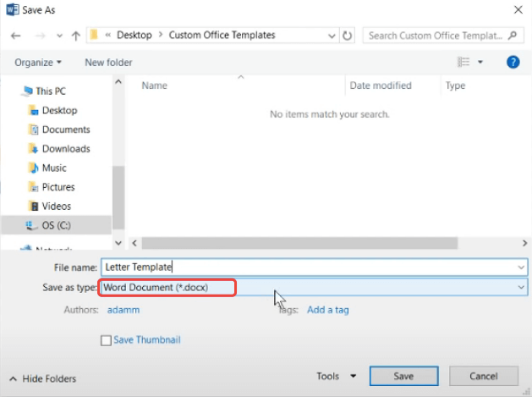Sort files by Date modified column

click(381, 85)
